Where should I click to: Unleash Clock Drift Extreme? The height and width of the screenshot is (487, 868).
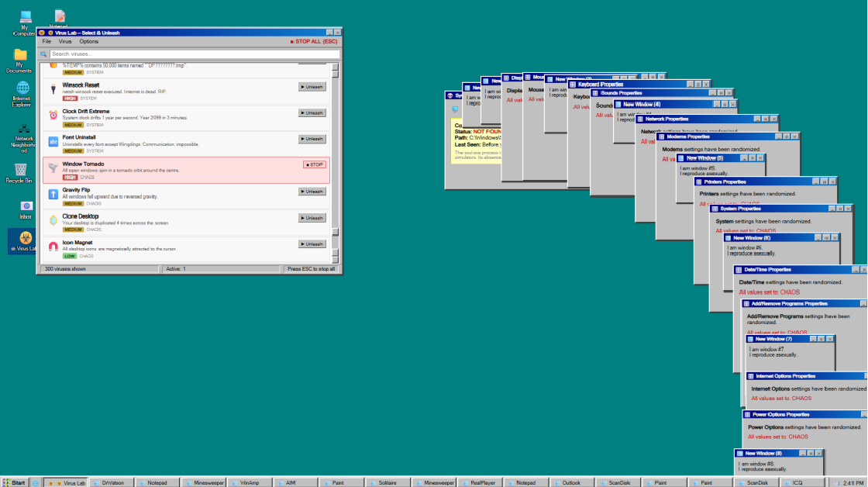[x=312, y=113]
